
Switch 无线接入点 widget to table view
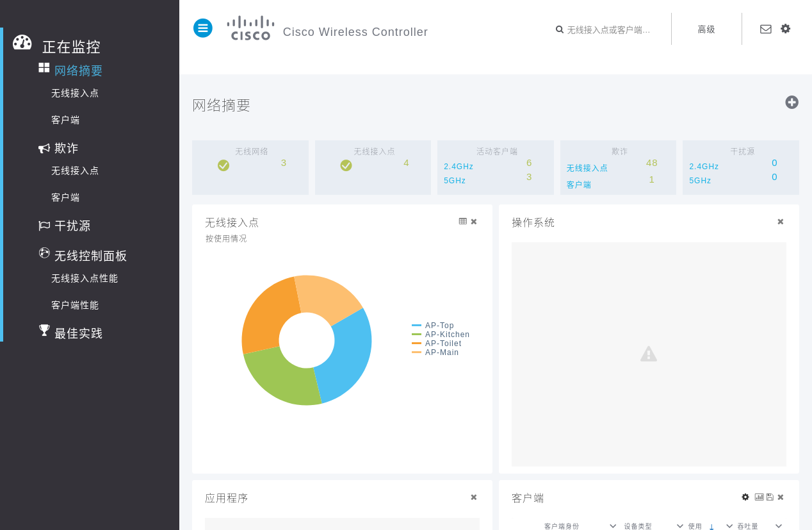tap(463, 221)
